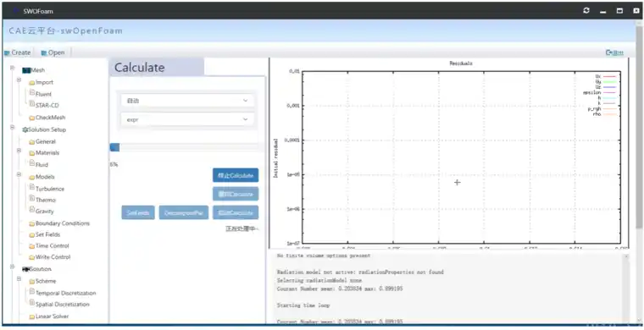Click the Calculate button beside DecomposePar
The image size is (644, 330).
pyautogui.click(x=236, y=212)
